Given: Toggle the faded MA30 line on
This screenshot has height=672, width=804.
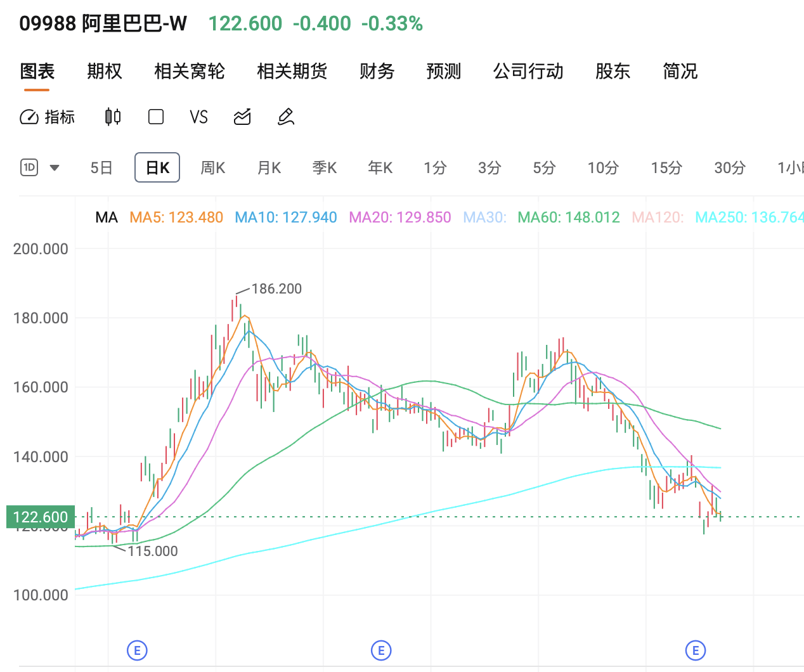Looking at the screenshot, I should point(484,217).
